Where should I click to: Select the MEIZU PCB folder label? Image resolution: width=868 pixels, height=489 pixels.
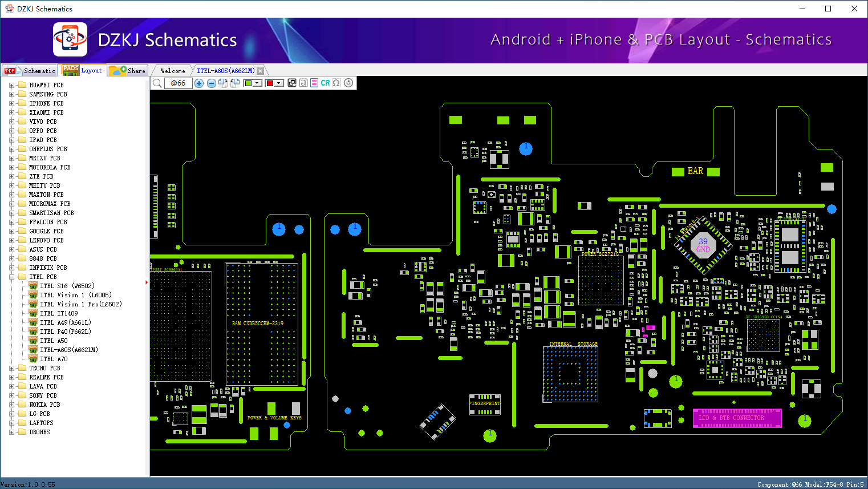coord(44,158)
